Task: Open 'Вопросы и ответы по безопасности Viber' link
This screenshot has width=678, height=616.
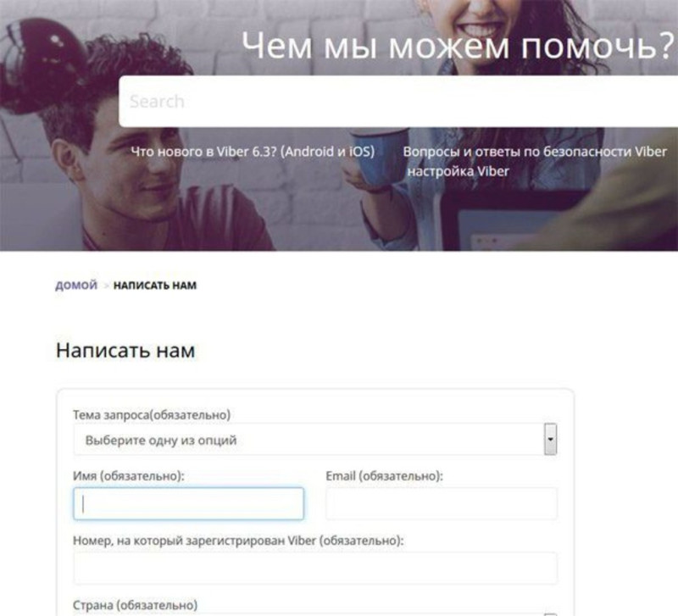Action: tap(535, 152)
